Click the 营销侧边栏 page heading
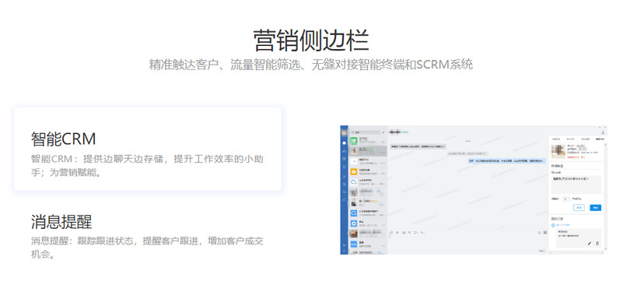 coord(311,40)
